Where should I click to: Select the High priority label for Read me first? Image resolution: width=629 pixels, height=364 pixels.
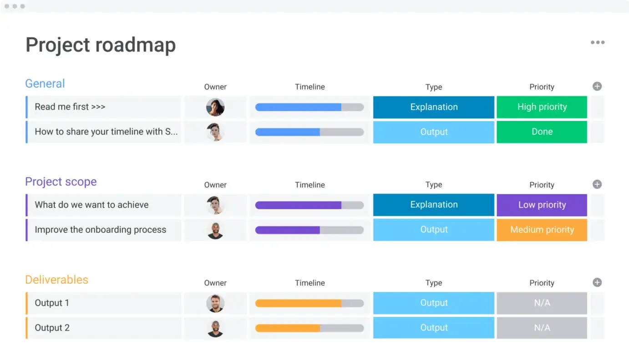(542, 107)
